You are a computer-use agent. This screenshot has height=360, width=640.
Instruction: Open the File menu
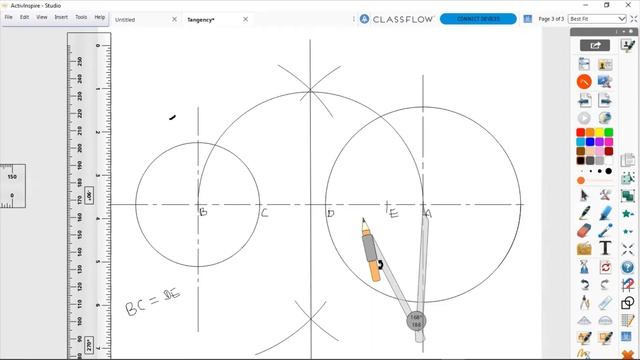coord(9,17)
